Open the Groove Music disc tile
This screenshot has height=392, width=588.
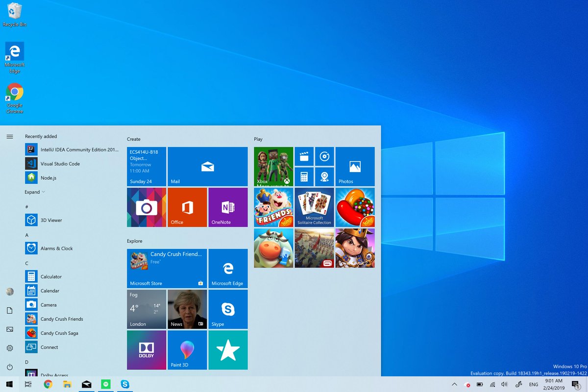[324, 156]
